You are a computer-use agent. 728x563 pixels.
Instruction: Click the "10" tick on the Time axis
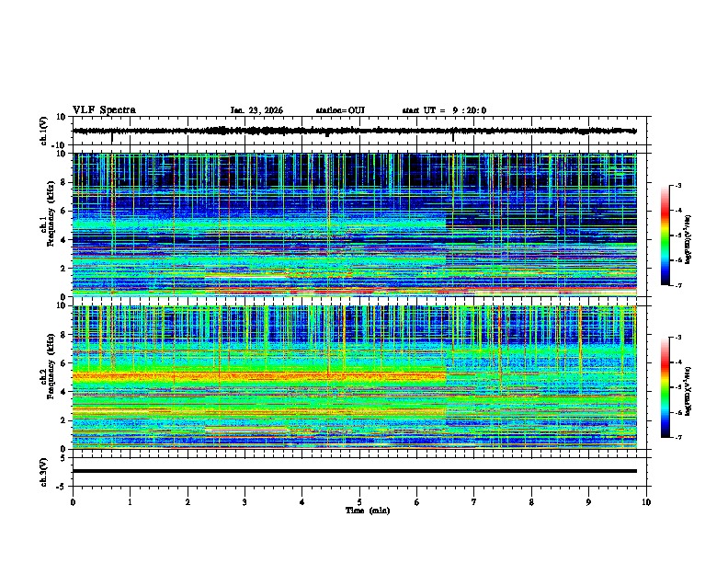click(x=646, y=502)
